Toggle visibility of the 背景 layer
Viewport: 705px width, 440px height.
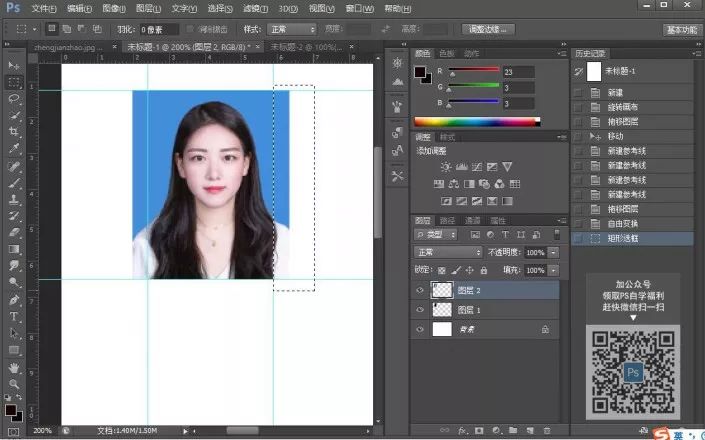(420, 329)
